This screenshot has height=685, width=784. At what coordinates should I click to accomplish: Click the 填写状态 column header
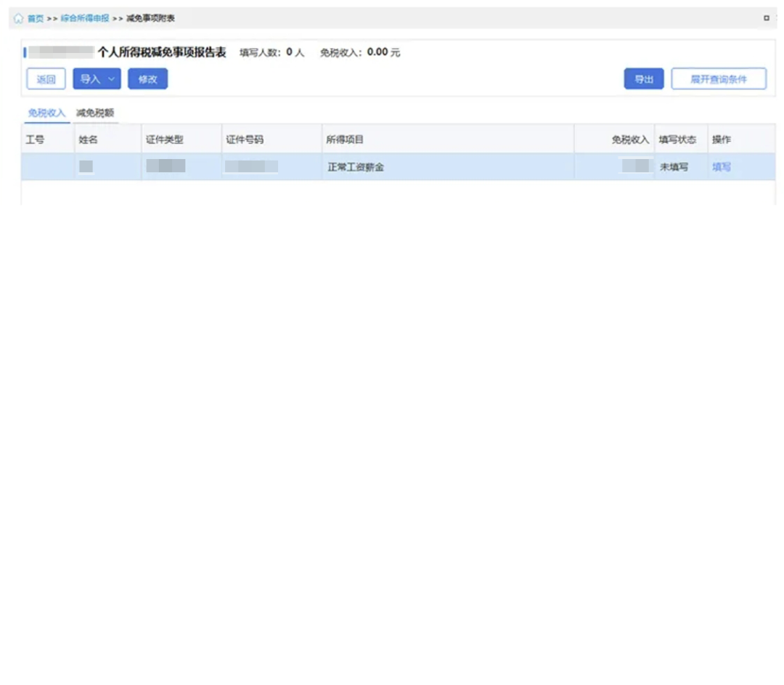(677, 139)
